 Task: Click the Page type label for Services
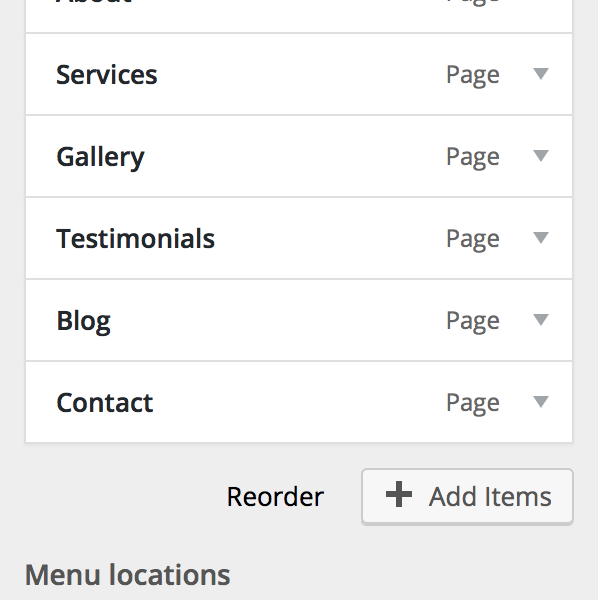click(473, 75)
